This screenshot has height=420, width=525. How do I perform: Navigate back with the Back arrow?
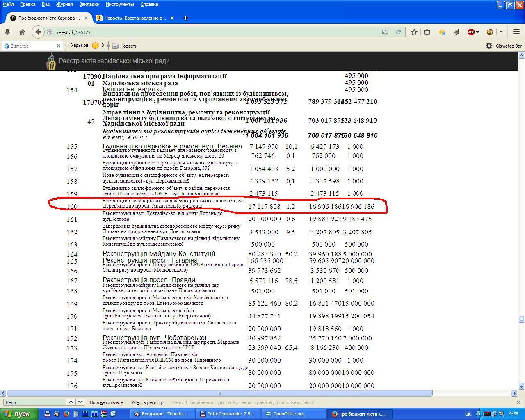tap(38, 32)
